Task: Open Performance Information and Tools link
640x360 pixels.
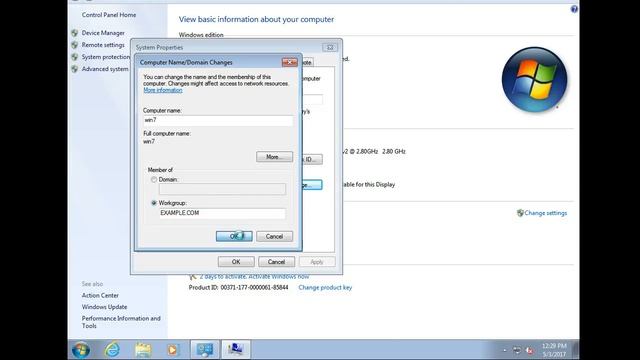Action: coord(121,322)
